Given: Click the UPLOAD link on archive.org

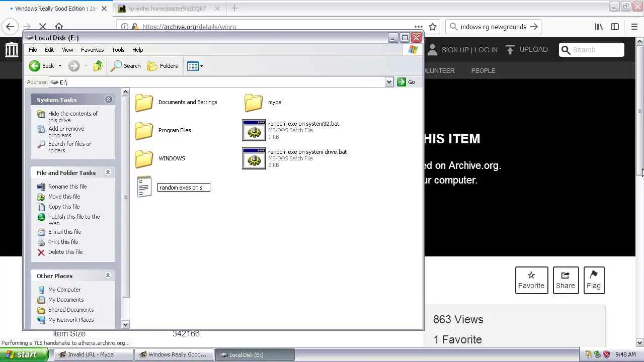Looking at the screenshot, I should click(x=526, y=49).
